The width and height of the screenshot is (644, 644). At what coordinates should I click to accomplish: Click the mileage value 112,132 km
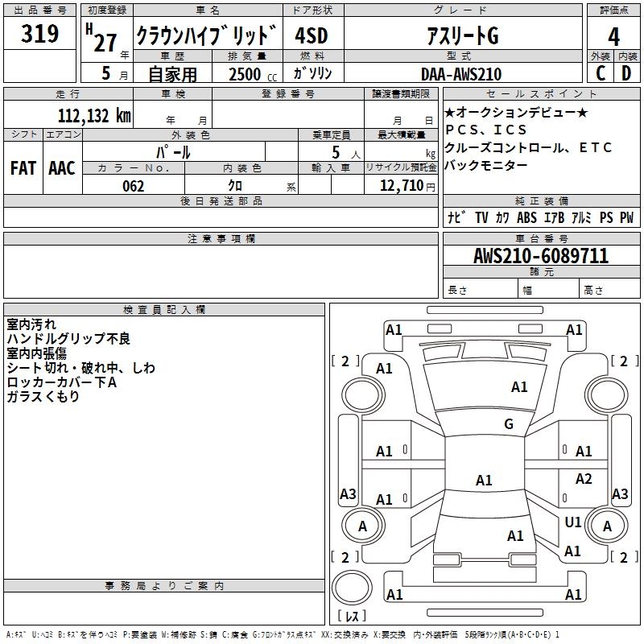click(93, 115)
